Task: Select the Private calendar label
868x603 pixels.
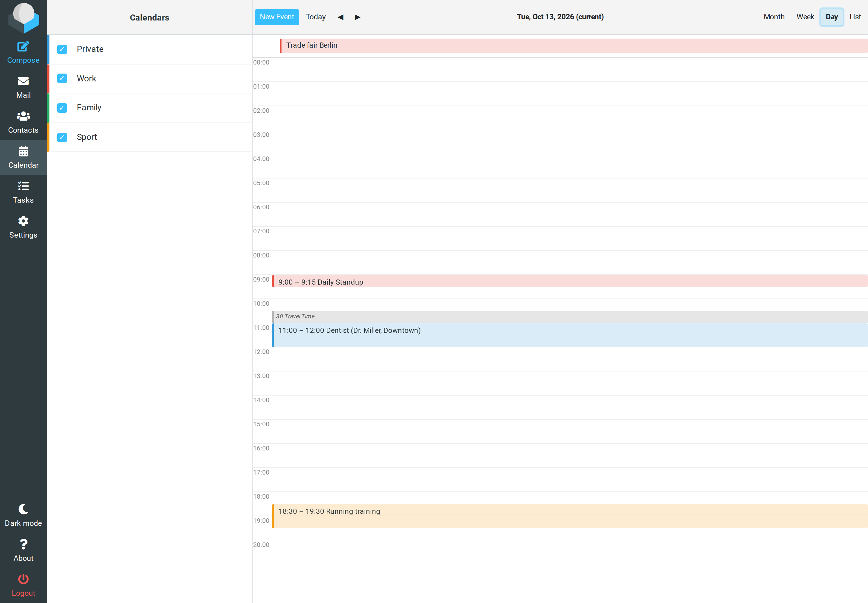Action: click(90, 49)
